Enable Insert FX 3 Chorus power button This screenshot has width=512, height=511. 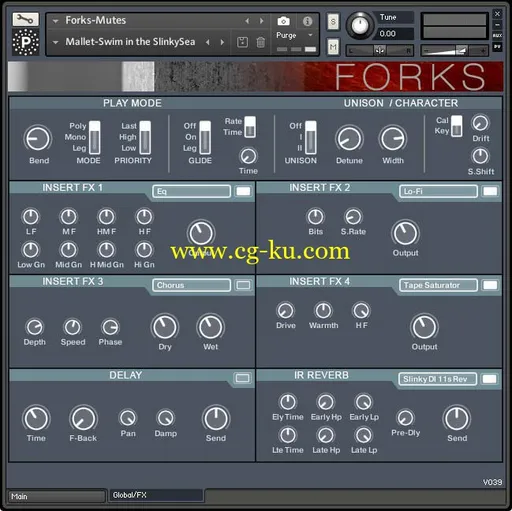243,285
